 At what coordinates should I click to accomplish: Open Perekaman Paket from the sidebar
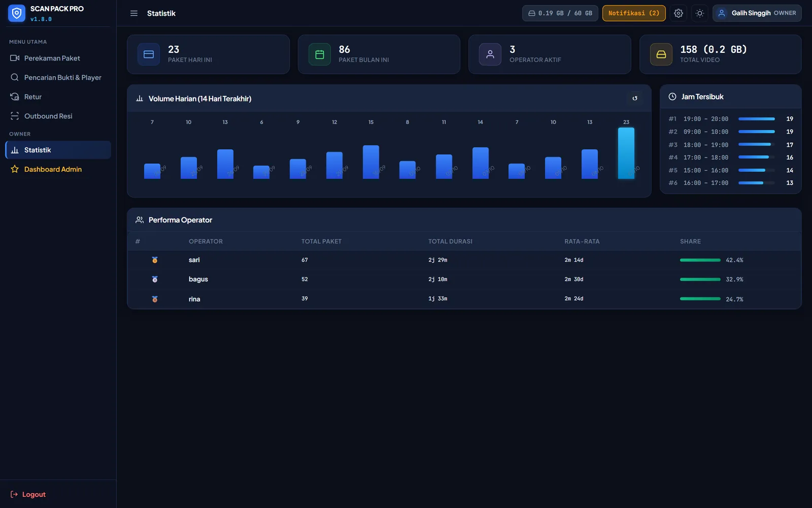coord(58,58)
